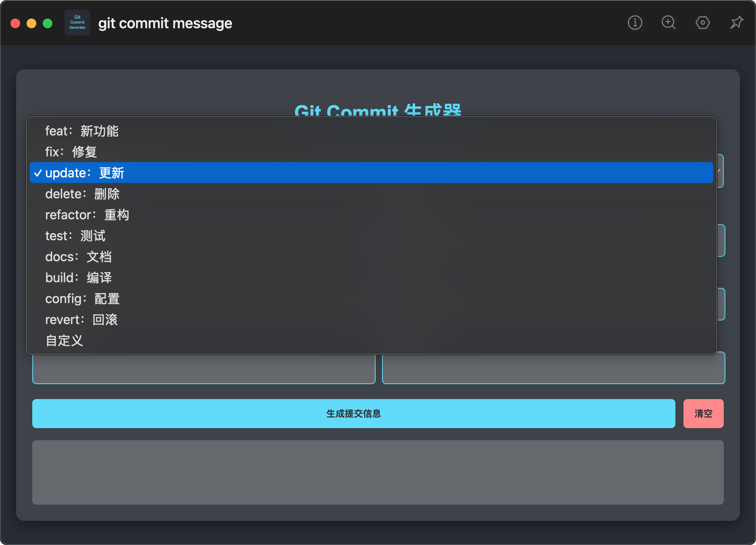Select the feat: 新功能 option
The width and height of the screenshot is (756, 545).
pos(372,131)
